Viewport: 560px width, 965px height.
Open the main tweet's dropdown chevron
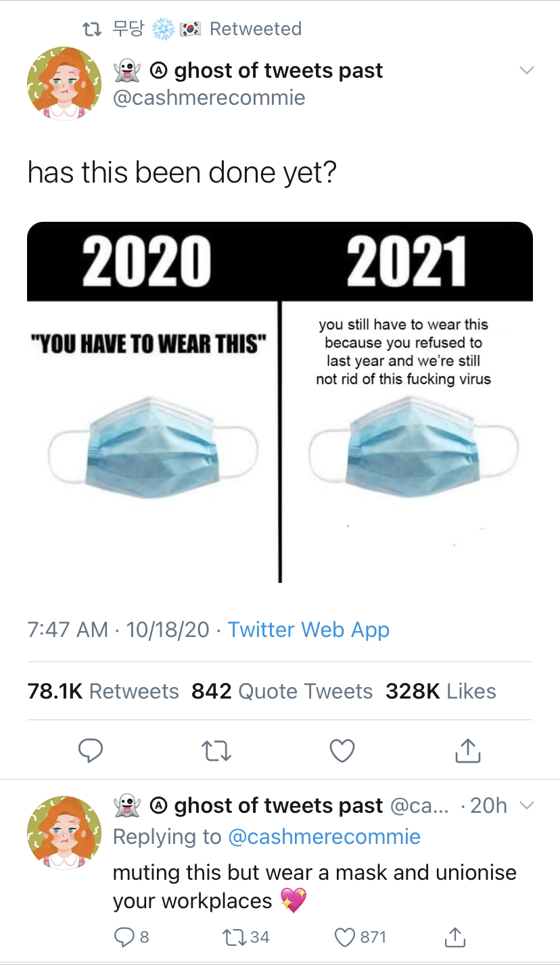tap(526, 71)
